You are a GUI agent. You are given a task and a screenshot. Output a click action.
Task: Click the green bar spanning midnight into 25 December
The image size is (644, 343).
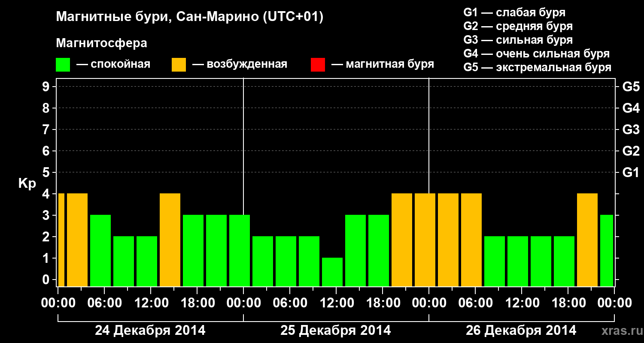point(240,250)
